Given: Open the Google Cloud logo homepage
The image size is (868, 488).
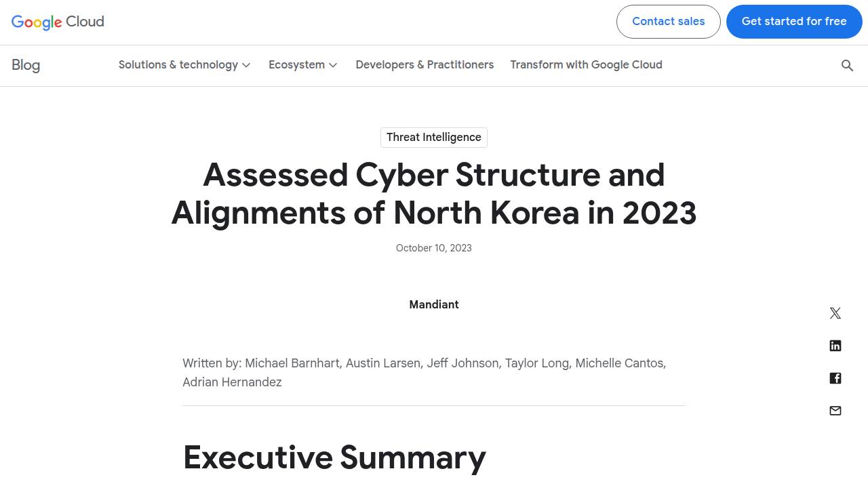Looking at the screenshot, I should coord(58,22).
